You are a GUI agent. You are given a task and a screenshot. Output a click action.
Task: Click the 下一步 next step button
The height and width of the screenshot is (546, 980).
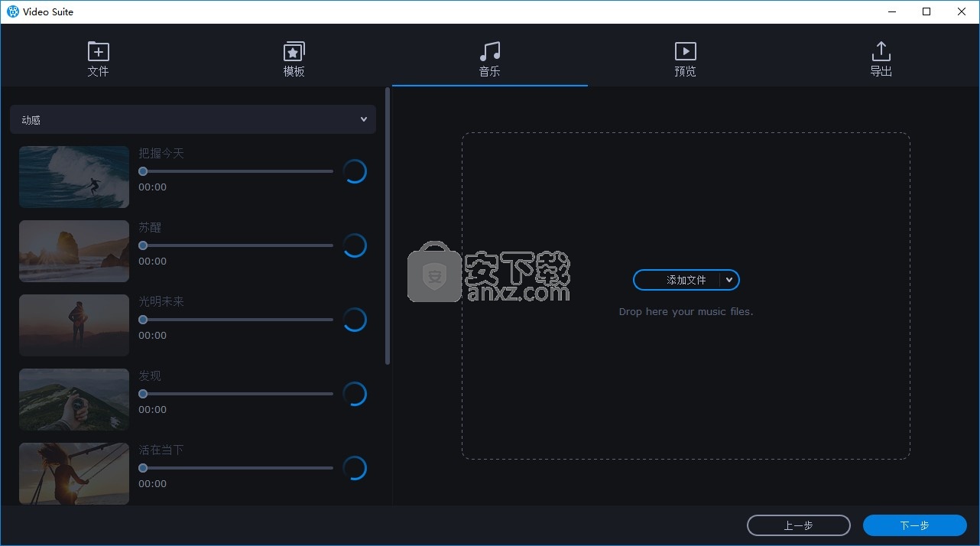point(914,525)
